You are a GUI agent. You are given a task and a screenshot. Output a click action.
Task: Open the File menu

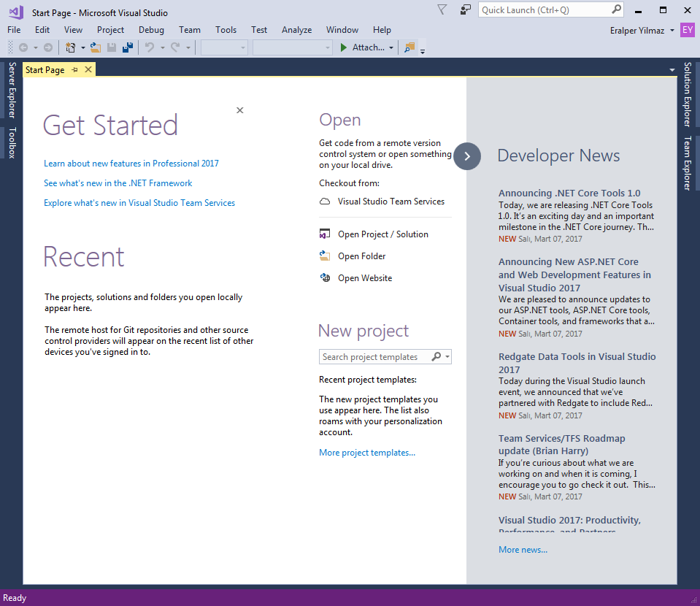click(x=14, y=30)
